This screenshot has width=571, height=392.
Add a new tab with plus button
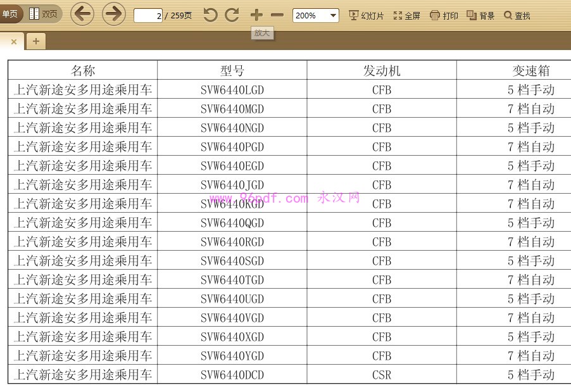pos(35,41)
